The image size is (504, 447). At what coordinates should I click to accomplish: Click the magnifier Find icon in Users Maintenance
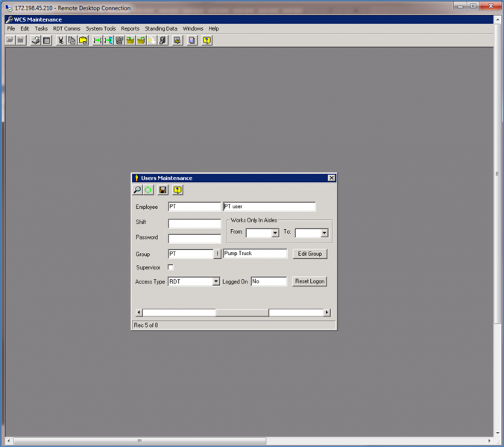[137, 190]
